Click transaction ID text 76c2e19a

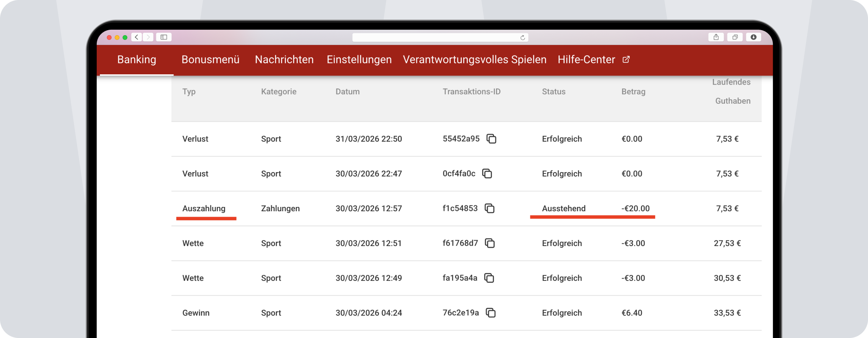(461, 313)
